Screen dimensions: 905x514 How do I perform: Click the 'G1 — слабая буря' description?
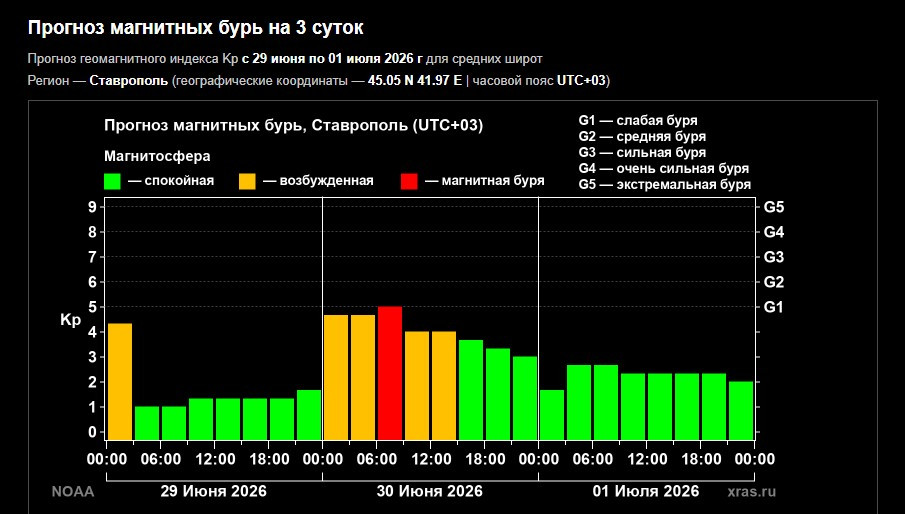click(x=638, y=121)
